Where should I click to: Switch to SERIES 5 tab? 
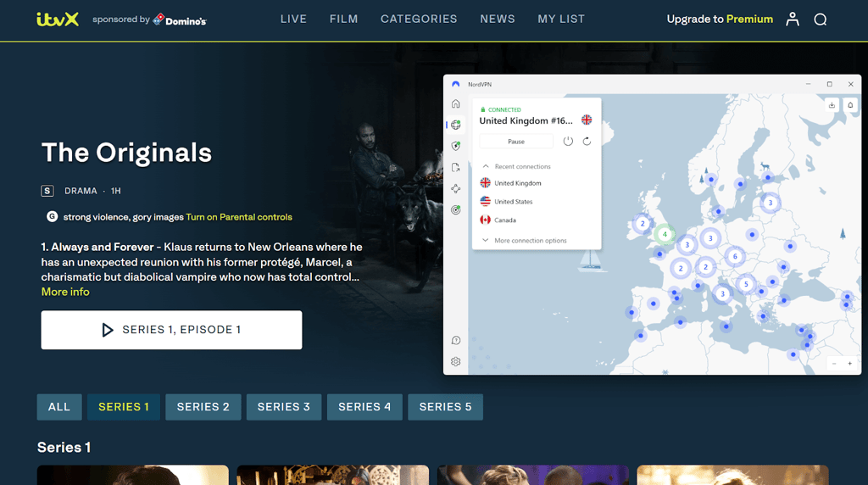tap(446, 407)
